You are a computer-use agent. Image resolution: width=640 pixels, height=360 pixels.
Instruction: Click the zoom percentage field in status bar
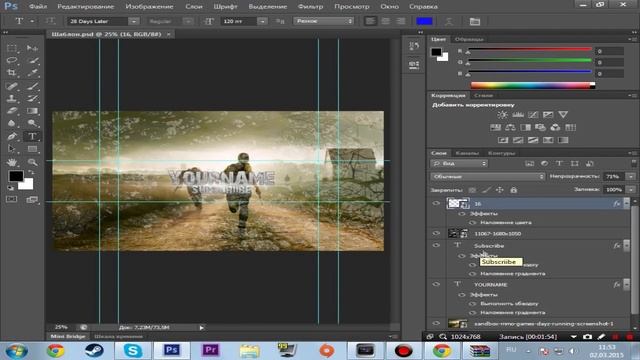61,327
